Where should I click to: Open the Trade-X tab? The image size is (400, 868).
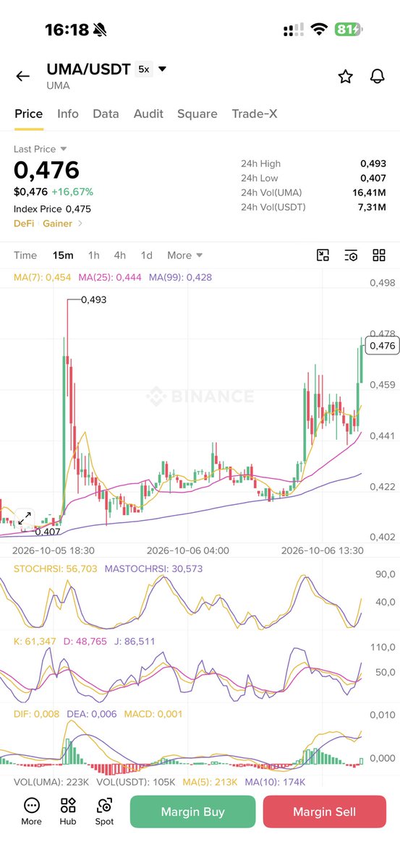(255, 114)
